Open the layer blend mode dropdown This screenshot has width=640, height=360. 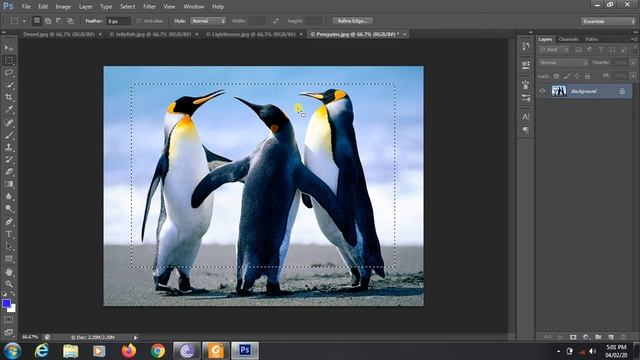click(x=563, y=62)
